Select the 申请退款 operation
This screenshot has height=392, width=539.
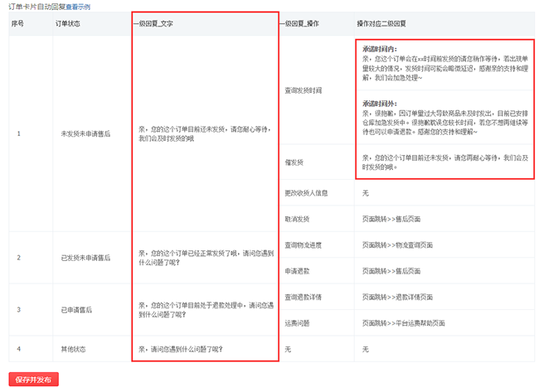click(x=299, y=270)
